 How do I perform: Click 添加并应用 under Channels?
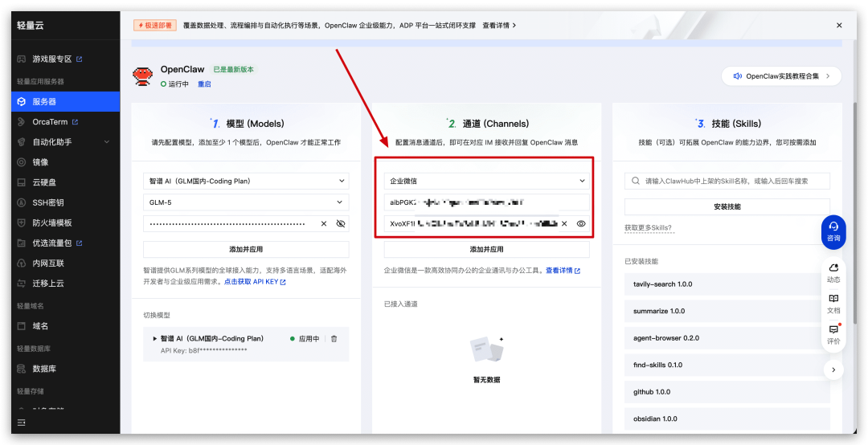(486, 249)
